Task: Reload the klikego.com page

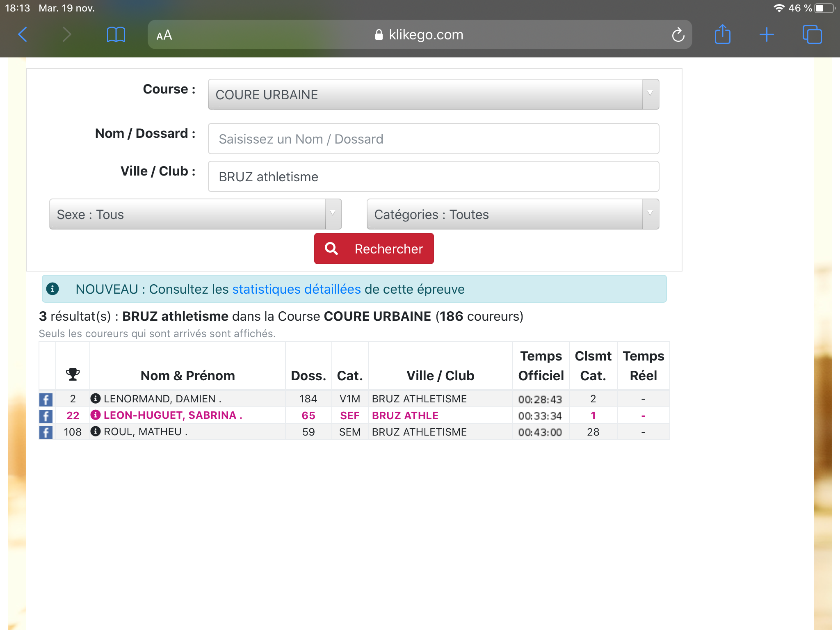Action: click(x=678, y=35)
